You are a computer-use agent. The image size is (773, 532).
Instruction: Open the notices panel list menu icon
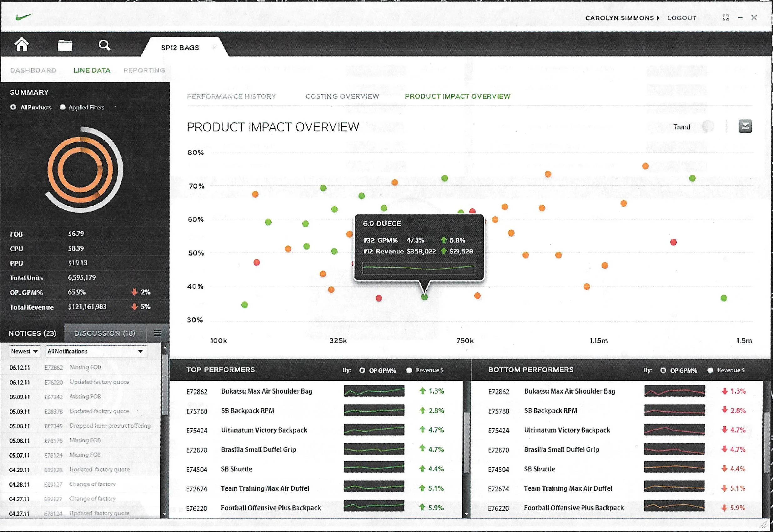(157, 333)
